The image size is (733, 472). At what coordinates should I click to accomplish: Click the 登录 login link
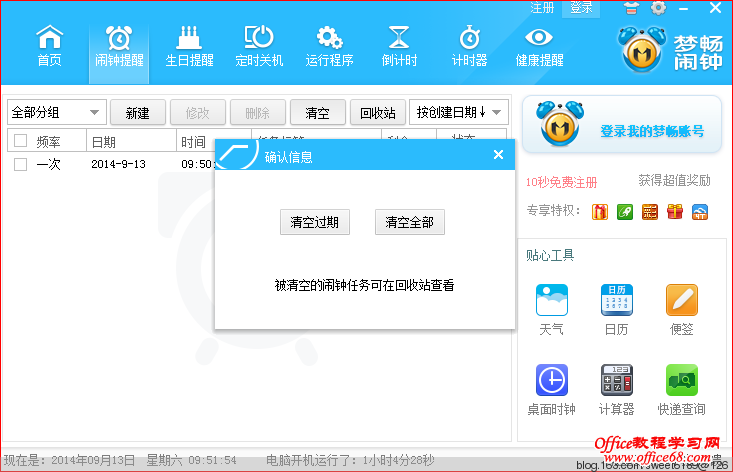(x=581, y=8)
